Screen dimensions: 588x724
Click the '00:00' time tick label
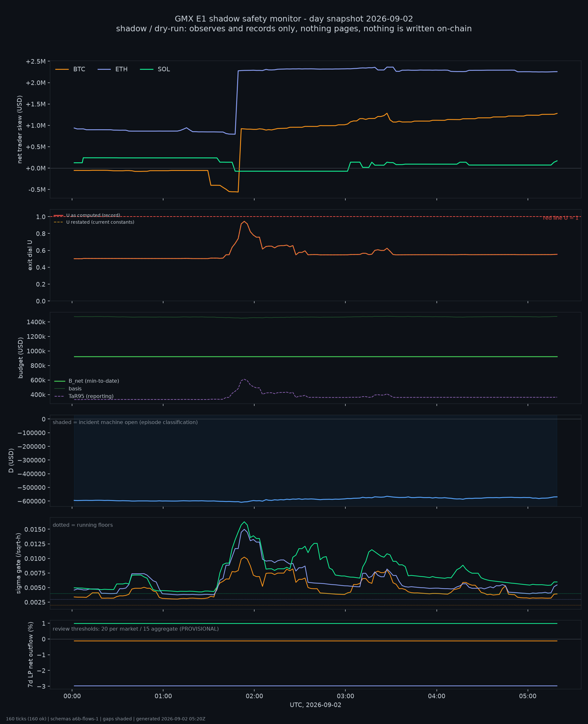72,696
